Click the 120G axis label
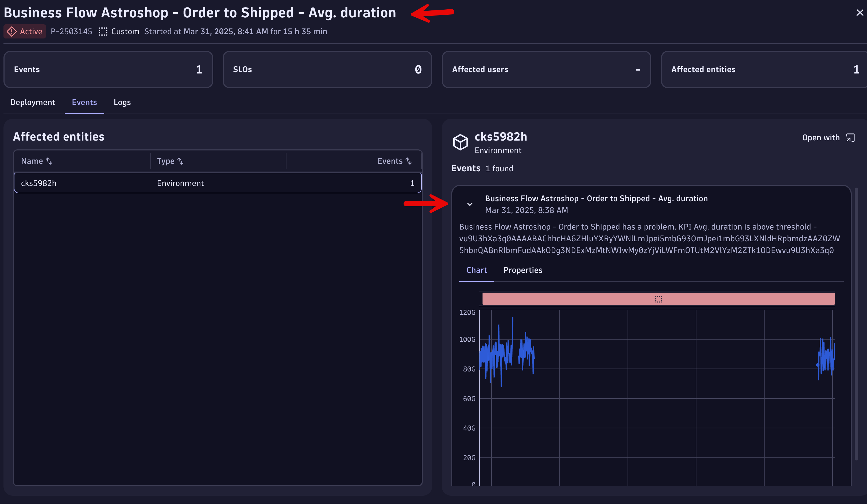Screen dimensions: 867x504 tap(467, 312)
